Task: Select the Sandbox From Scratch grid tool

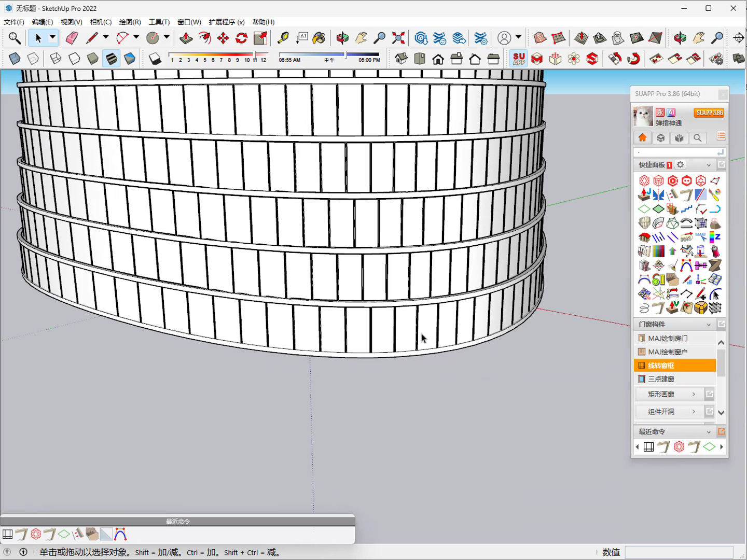Action: [559, 38]
